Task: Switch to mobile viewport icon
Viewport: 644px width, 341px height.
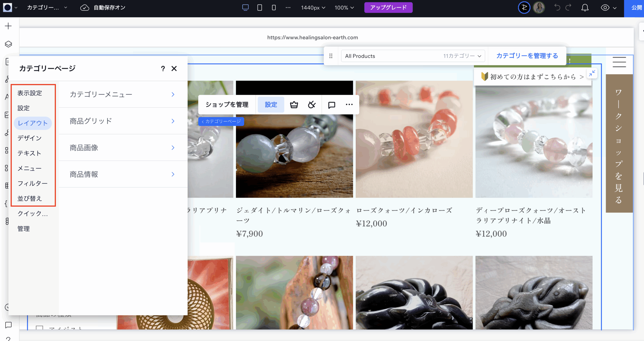Action: pos(274,8)
